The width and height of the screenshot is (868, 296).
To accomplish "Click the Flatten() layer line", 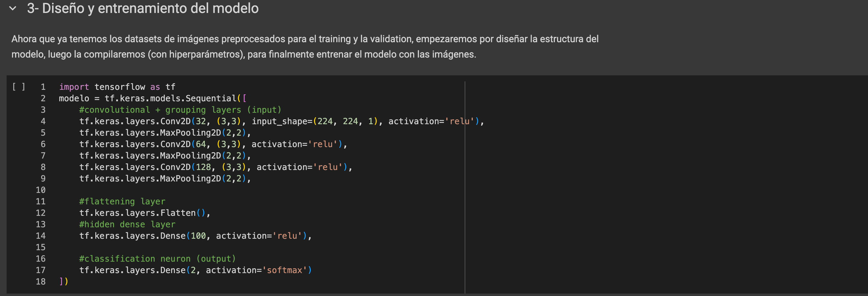I will 145,213.
